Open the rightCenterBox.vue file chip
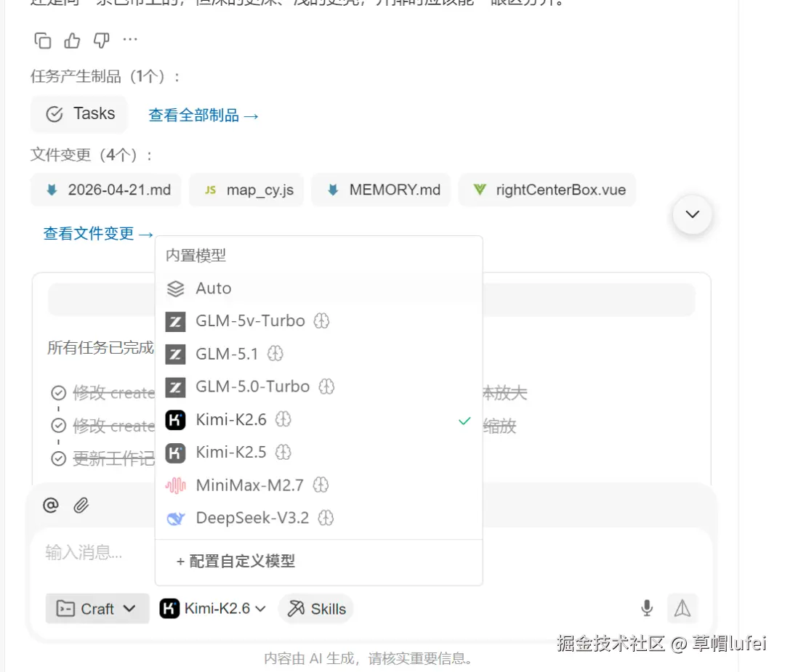This screenshot has width=785, height=672. point(547,190)
